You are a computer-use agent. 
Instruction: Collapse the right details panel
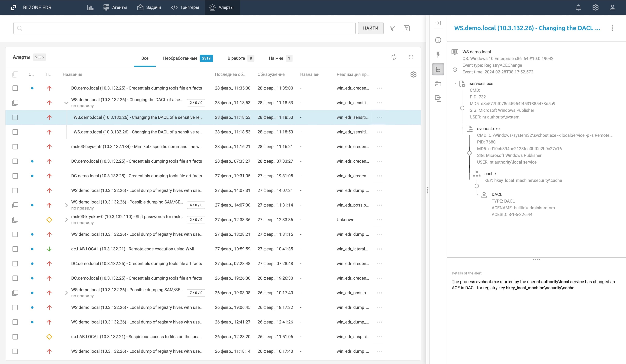(x=438, y=23)
